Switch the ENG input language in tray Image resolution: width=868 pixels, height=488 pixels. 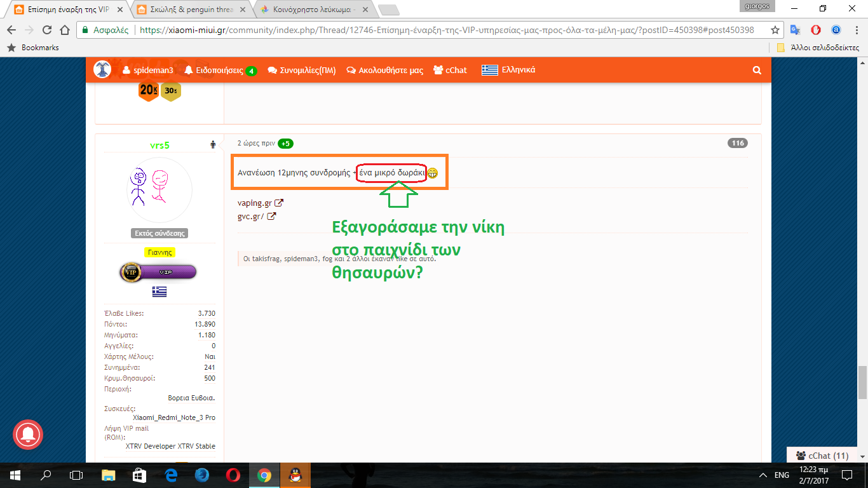(x=782, y=475)
